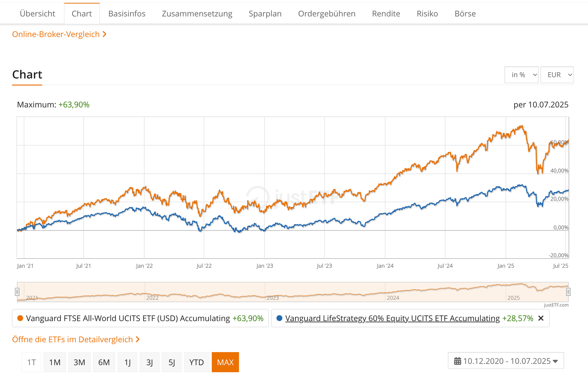Choose the 5J time period

[x=171, y=362]
